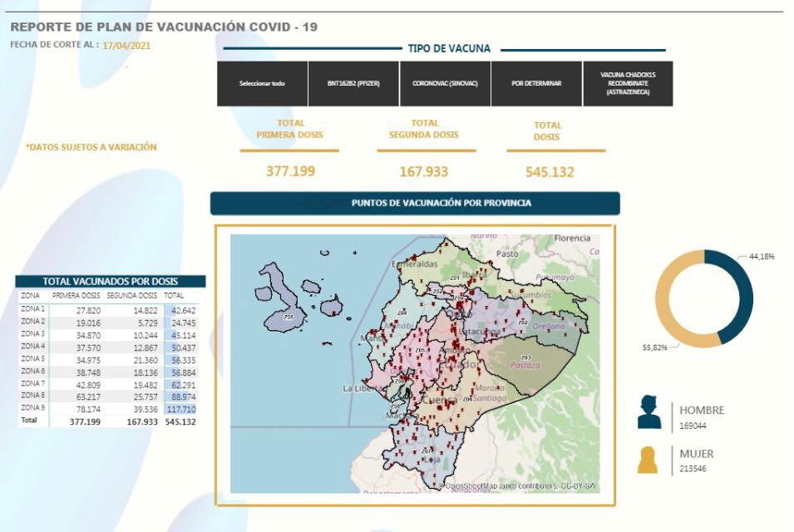The image size is (794, 532).
Task: Click the HOMBRE count 169044
Action: [x=693, y=426]
